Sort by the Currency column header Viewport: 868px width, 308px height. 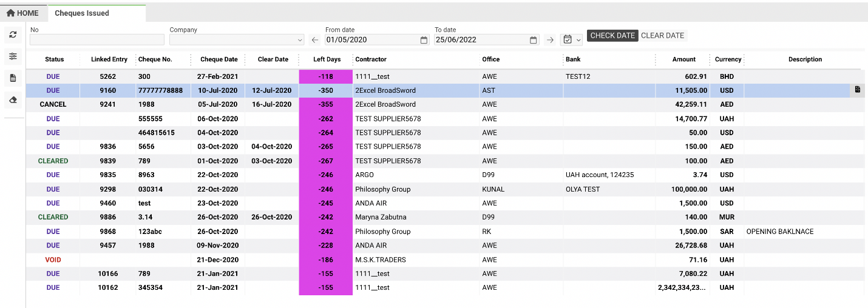tap(728, 59)
